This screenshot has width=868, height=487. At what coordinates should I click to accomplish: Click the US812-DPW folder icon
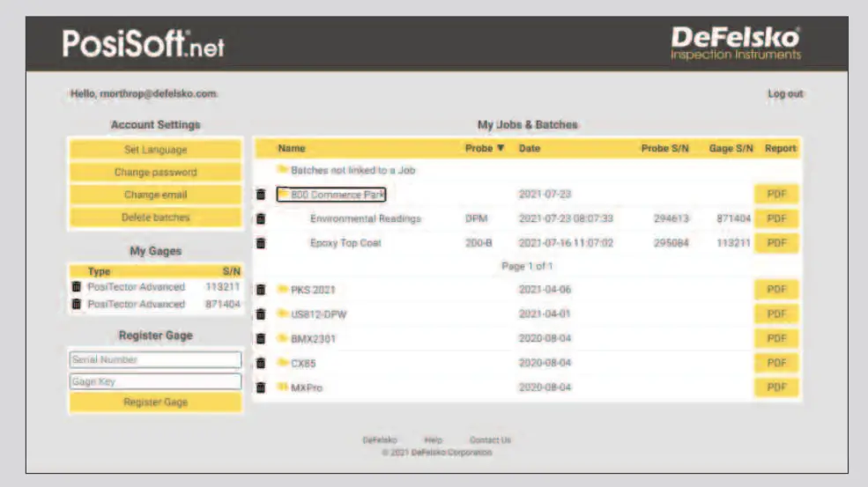pyautogui.click(x=283, y=314)
